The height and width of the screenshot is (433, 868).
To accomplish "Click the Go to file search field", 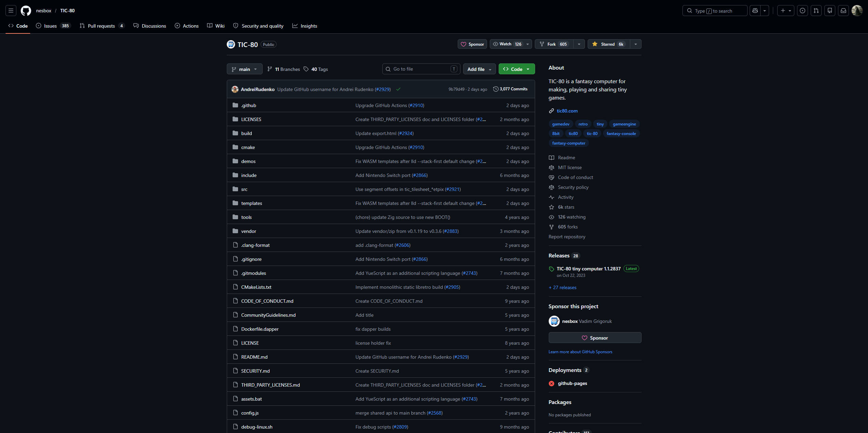I will click(x=421, y=69).
